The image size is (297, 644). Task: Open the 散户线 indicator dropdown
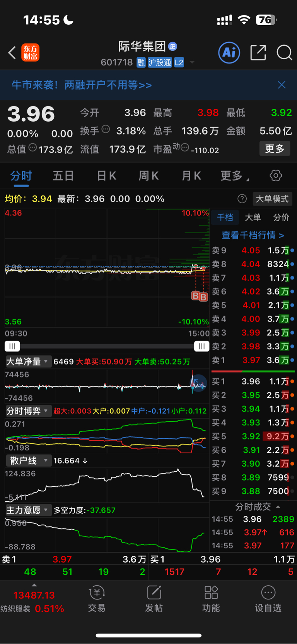pos(28,460)
